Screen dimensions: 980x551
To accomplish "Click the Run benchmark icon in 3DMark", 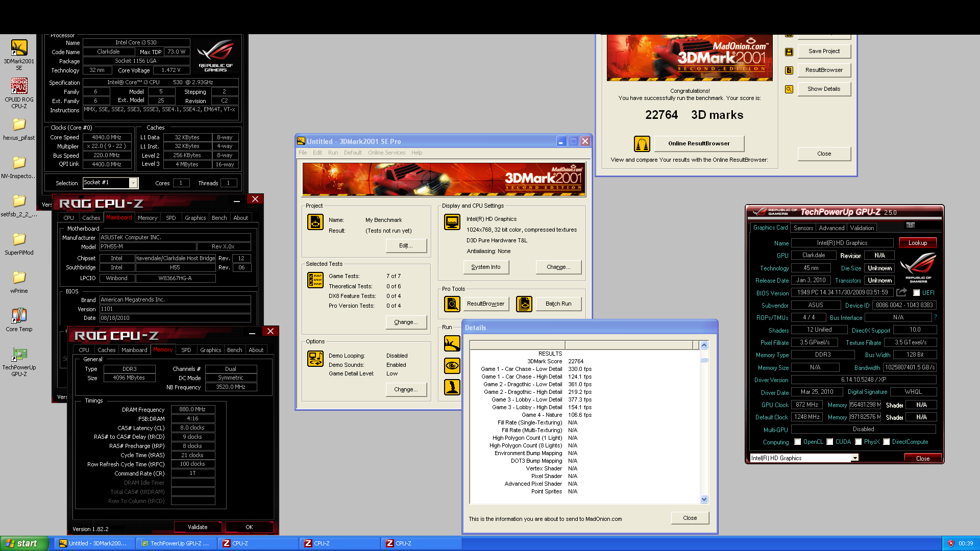I will coord(452,344).
